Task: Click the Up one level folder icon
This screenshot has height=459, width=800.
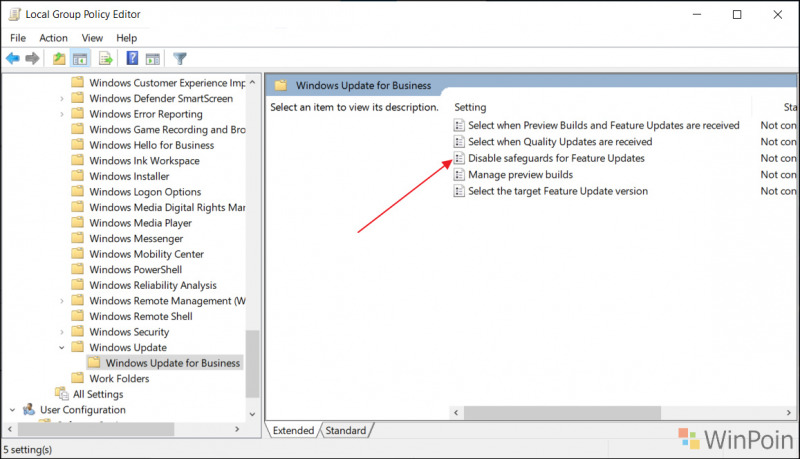Action: point(59,59)
